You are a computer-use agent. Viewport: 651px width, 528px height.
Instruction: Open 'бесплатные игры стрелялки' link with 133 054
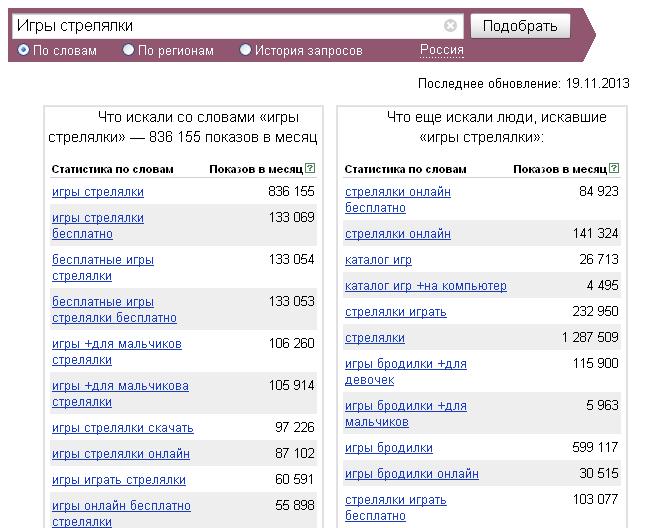pyautogui.click(x=103, y=268)
